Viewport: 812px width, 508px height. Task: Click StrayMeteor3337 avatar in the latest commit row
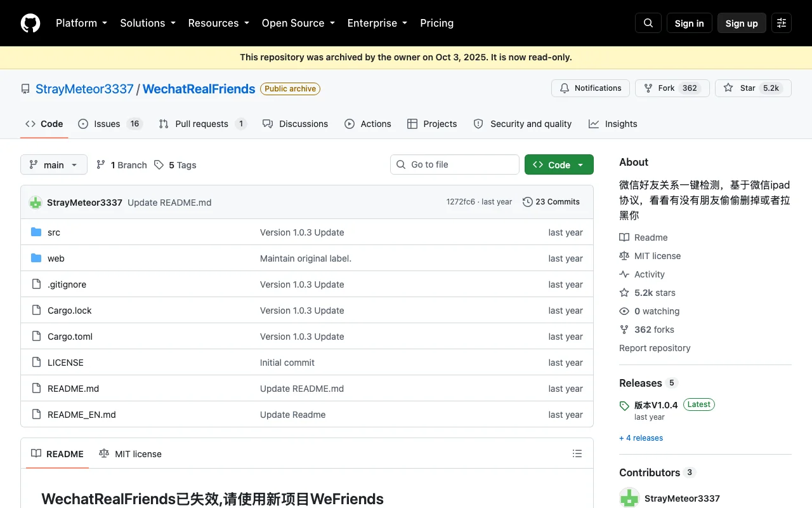click(x=36, y=203)
